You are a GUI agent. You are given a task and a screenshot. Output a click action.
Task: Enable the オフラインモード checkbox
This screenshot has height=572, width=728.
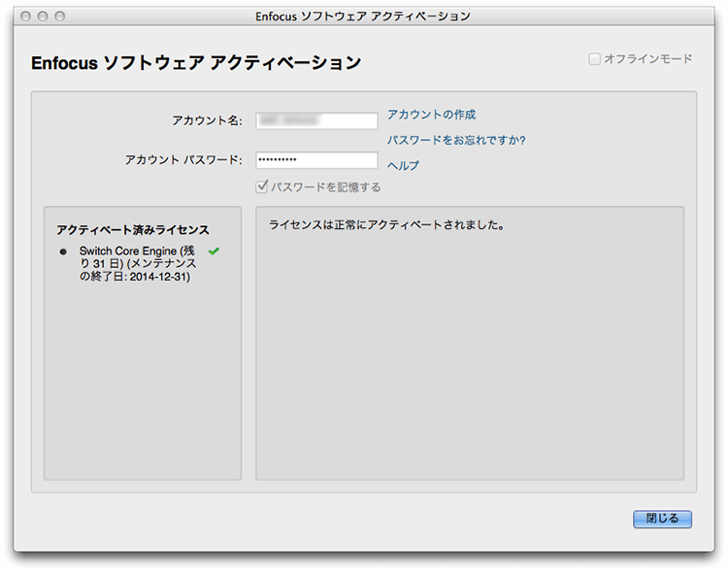[594, 59]
